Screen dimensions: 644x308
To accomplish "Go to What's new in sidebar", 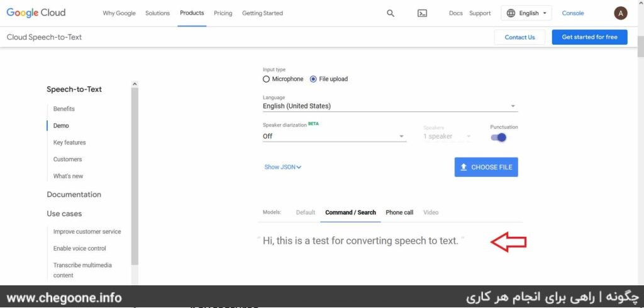I will pyautogui.click(x=68, y=176).
